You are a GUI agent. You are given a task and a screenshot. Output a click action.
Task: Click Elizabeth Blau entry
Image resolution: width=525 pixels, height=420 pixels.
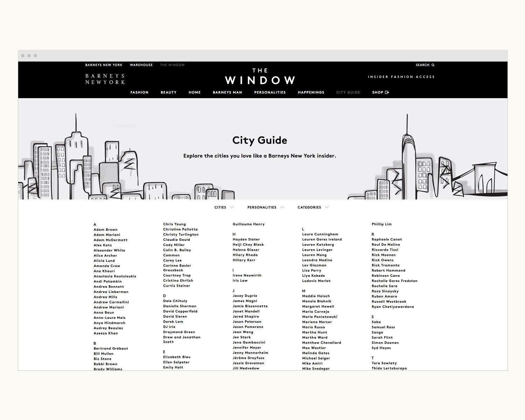(177, 357)
